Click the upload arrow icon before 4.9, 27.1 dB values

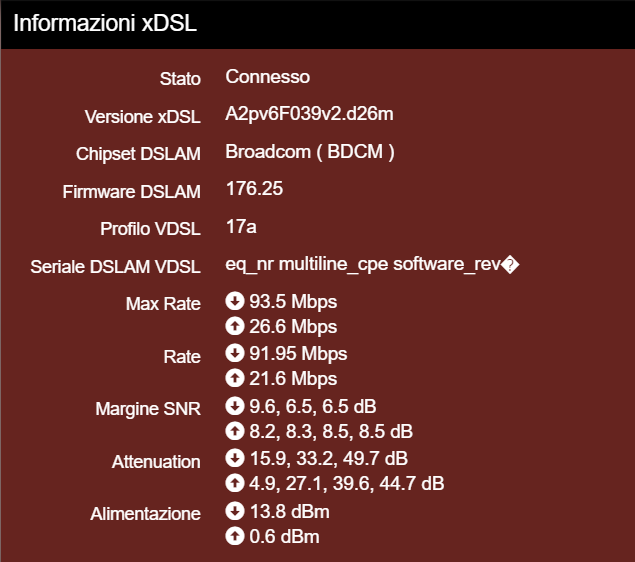[x=235, y=484]
